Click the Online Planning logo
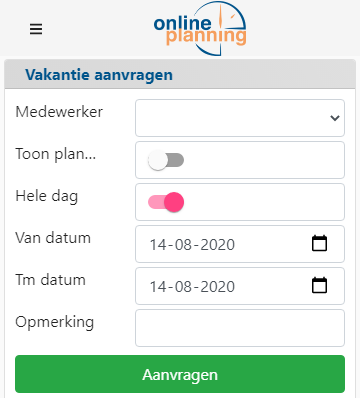 200,28
